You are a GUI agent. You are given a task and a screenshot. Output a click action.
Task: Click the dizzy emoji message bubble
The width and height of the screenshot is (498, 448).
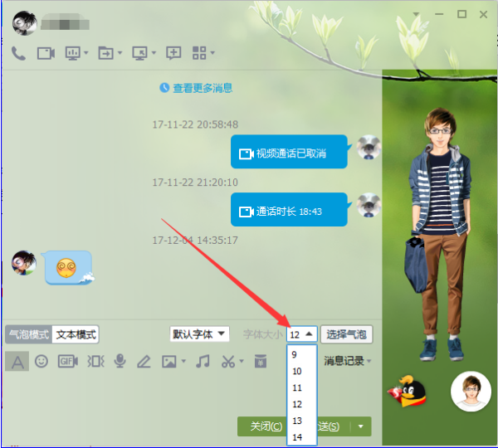click(x=69, y=268)
